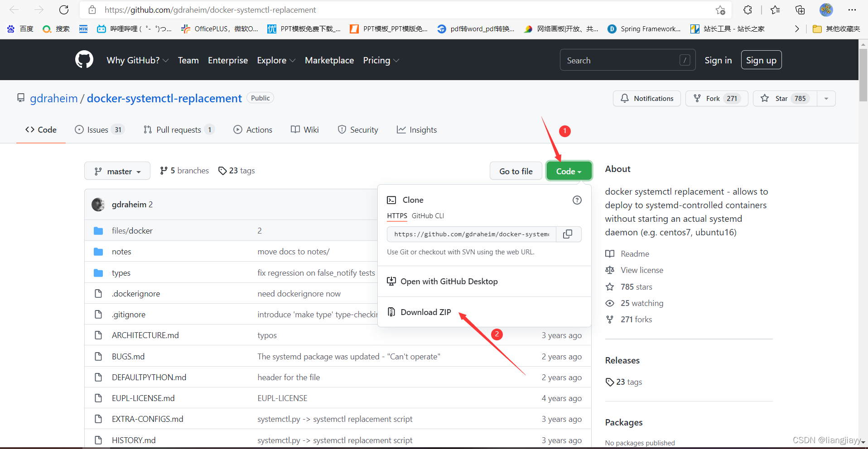
Task: Open the browser collections icon
Action: click(x=800, y=10)
